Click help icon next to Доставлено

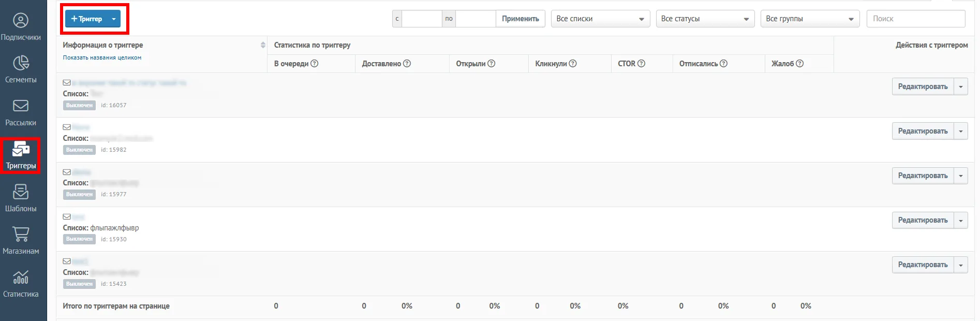pyautogui.click(x=407, y=64)
